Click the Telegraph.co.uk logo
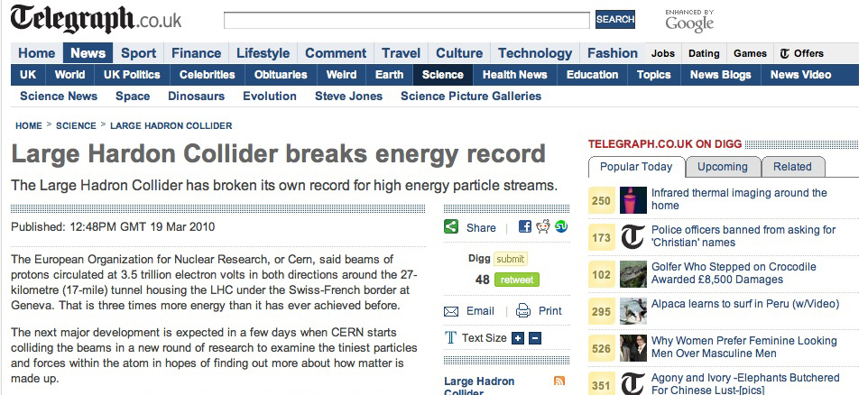Screen dimensions: 868x395 coord(96,19)
